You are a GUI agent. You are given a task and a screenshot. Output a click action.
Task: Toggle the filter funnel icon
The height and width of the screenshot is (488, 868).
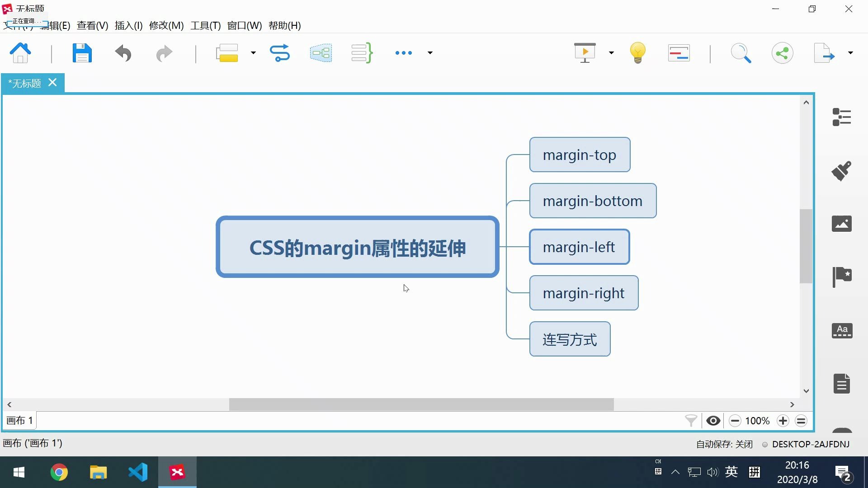coord(691,421)
